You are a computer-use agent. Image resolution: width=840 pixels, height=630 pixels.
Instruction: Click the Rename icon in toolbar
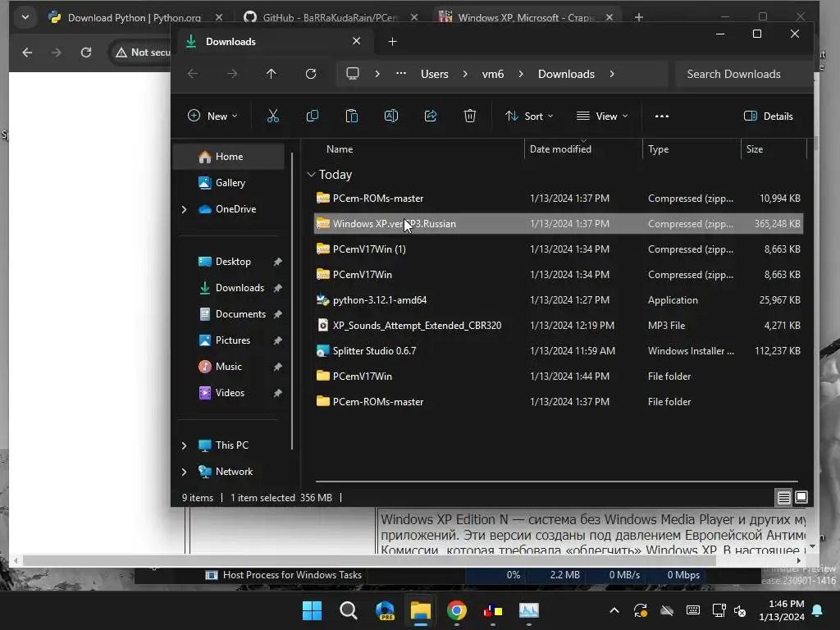click(391, 116)
